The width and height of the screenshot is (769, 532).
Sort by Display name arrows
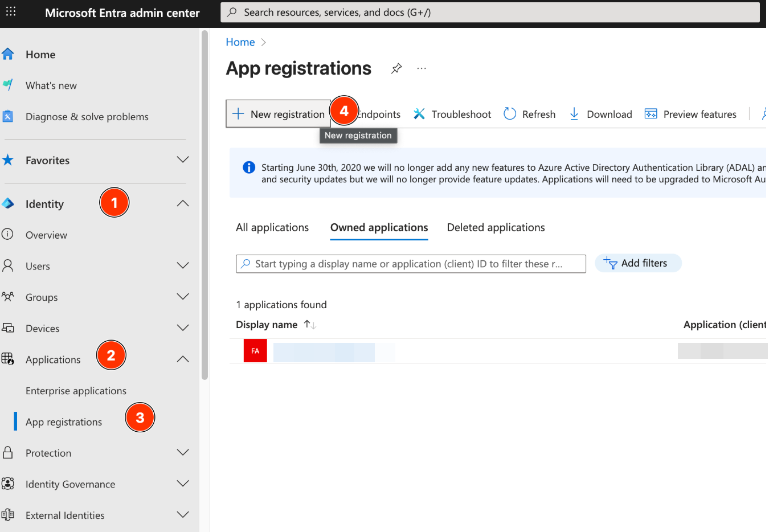310,325
